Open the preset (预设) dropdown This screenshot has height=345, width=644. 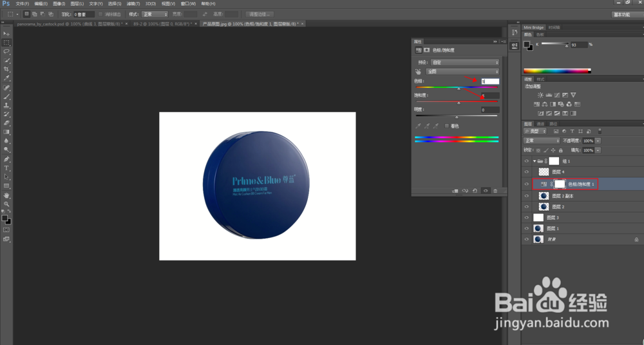(x=464, y=63)
